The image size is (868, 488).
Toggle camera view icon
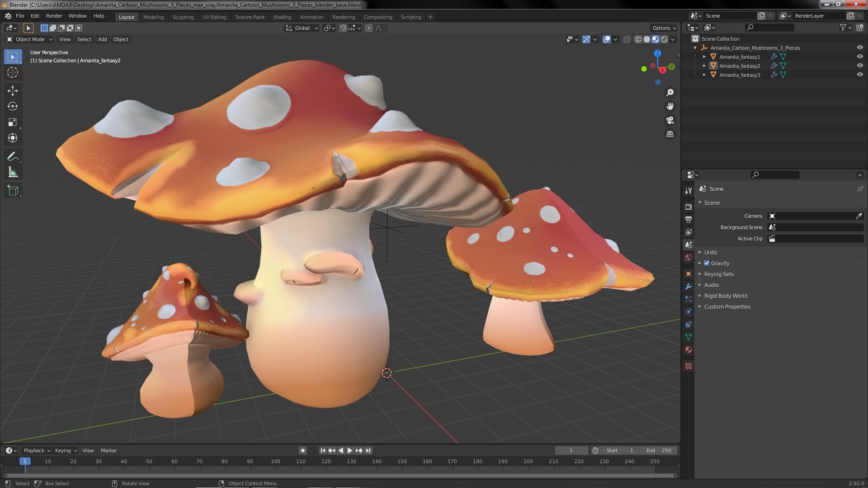pyautogui.click(x=670, y=120)
